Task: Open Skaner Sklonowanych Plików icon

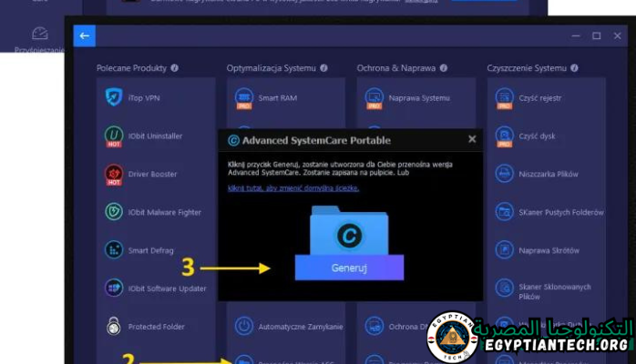Action: (x=504, y=288)
